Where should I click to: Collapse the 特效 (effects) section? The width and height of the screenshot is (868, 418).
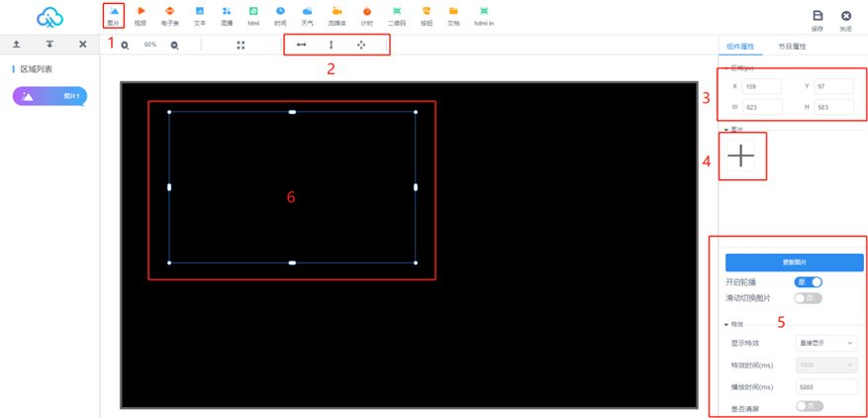[726, 324]
